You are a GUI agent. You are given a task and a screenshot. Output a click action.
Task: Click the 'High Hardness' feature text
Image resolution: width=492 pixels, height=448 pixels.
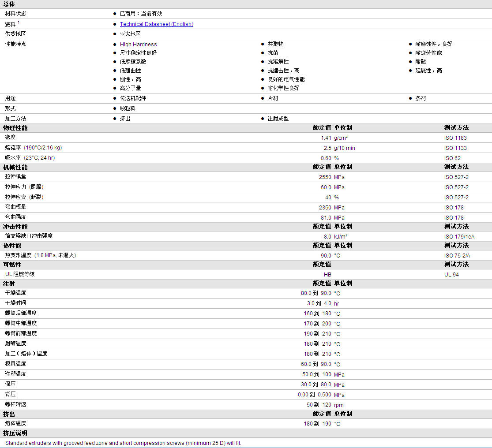coord(138,45)
